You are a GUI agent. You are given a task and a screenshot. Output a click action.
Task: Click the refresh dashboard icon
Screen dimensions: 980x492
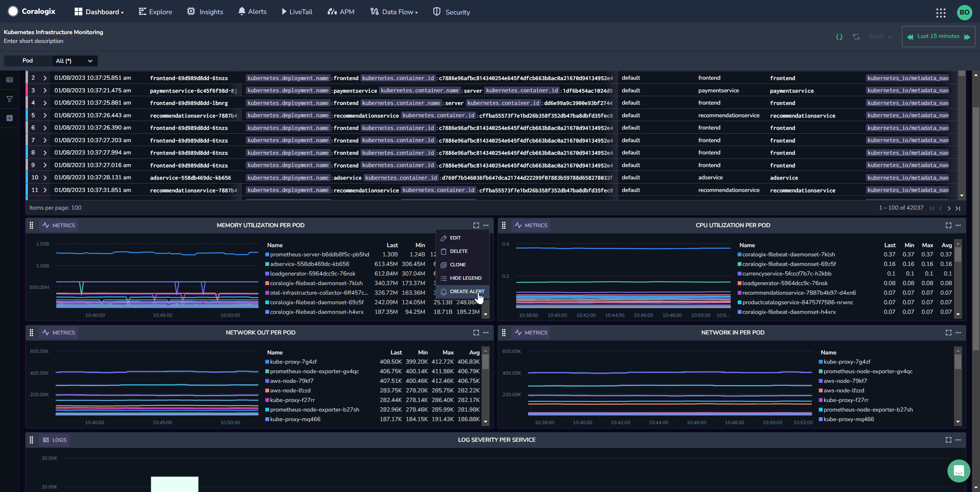tap(856, 37)
